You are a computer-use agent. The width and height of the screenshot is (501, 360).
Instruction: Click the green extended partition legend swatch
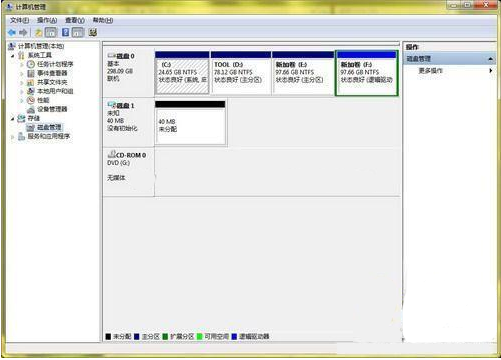tap(165, 336)
